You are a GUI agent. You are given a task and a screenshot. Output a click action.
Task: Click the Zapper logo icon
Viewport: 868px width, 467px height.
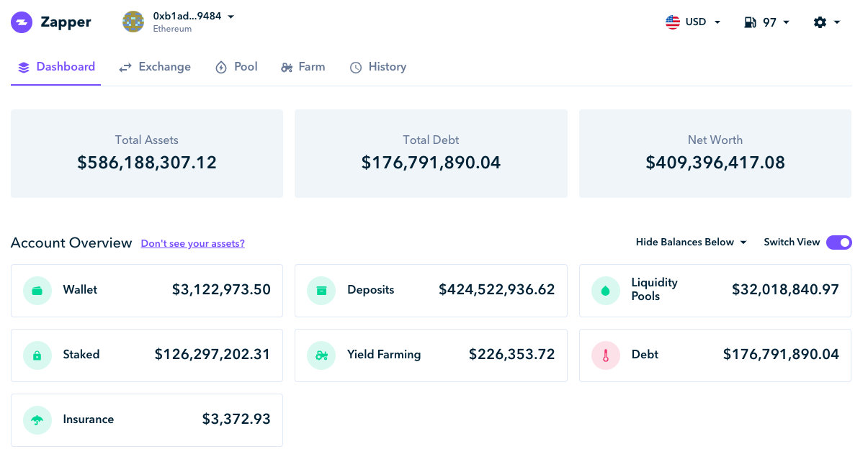22,22
